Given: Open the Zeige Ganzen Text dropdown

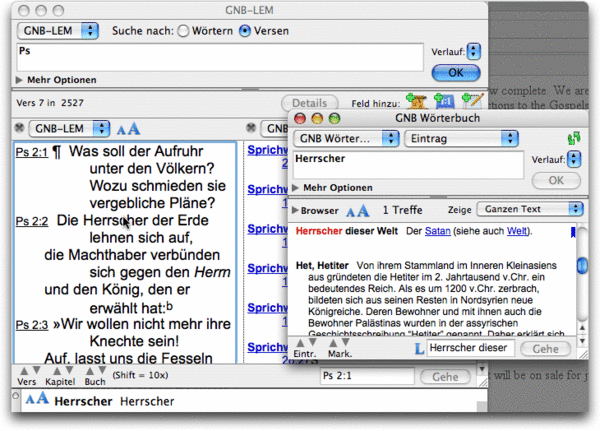Looking at the screenshot, I should [x=530, y=209].
